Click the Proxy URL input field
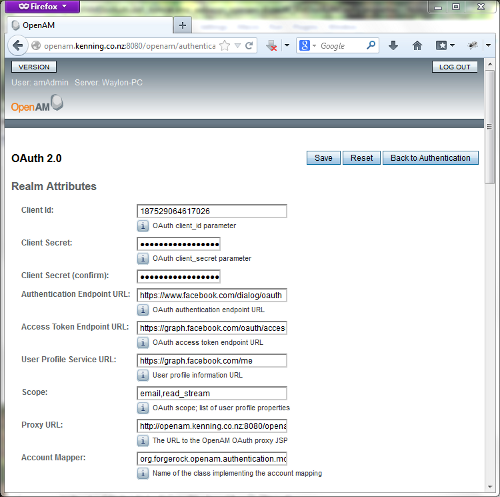The width and height of the screenshot is (500, 497). click(x=212, y=426)
